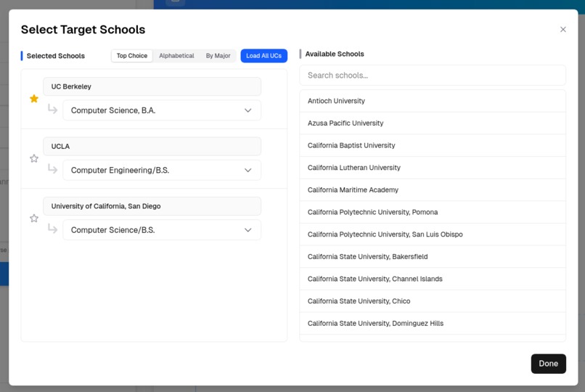The width and height of the screenshot is (585, 392).
Task: Star UCLA as top choice
Action: [x=34, y=158]
